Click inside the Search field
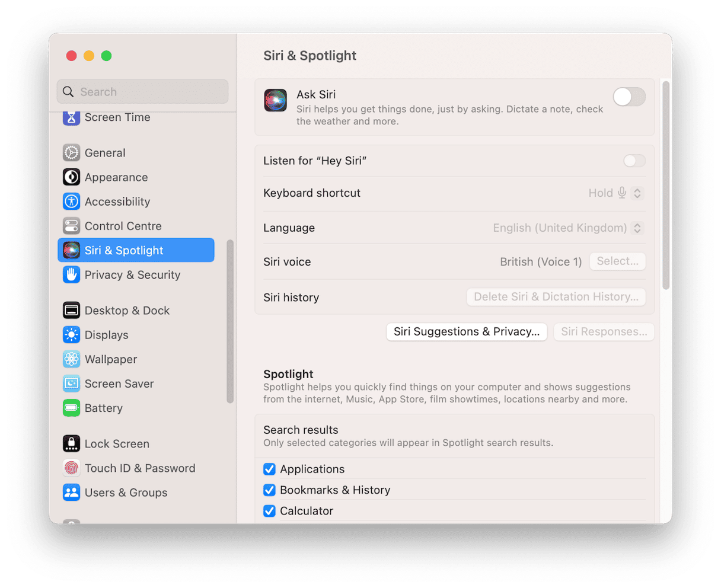Screen dimensions: 721x588 tap(142, 91)
